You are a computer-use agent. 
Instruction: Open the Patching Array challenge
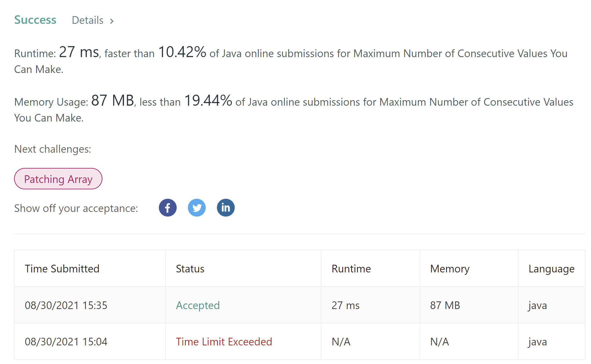tap(58, 179)
